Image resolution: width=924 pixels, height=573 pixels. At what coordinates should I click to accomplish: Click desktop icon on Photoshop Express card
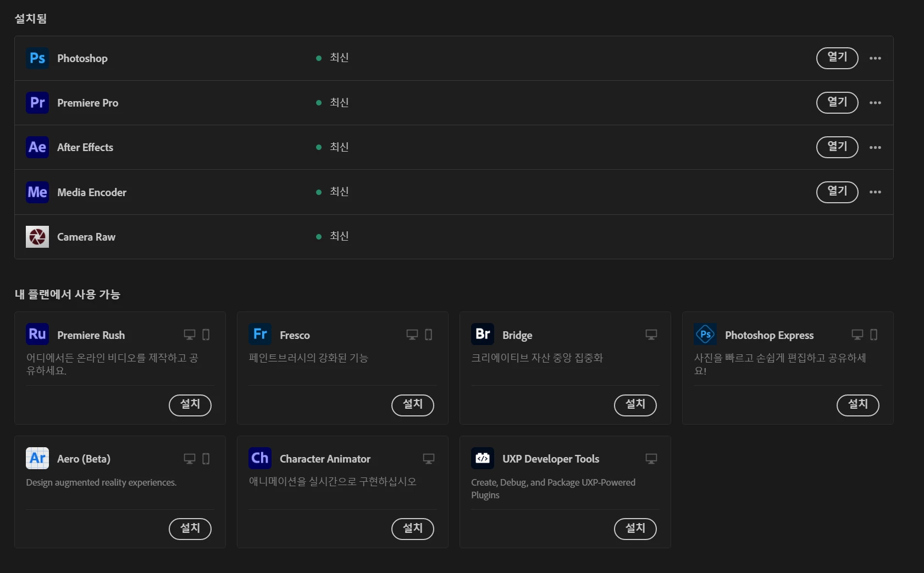(x=857, y=335)
